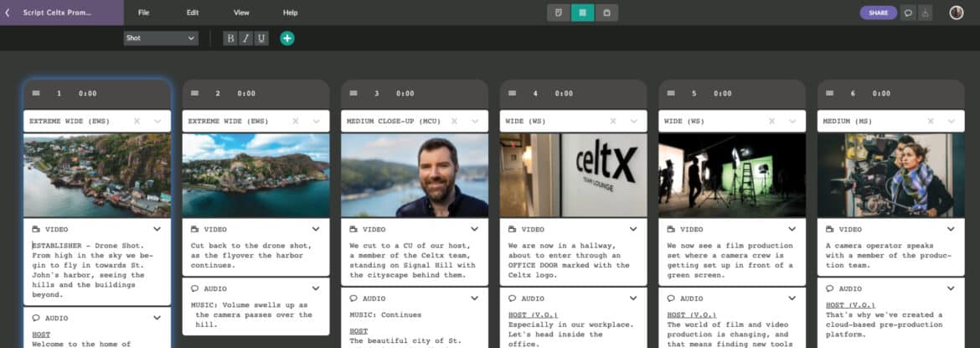Collapse the VIDEO section of shot 4
The height and width of the screenshot is (348, 980).
(x=634, y=229)
